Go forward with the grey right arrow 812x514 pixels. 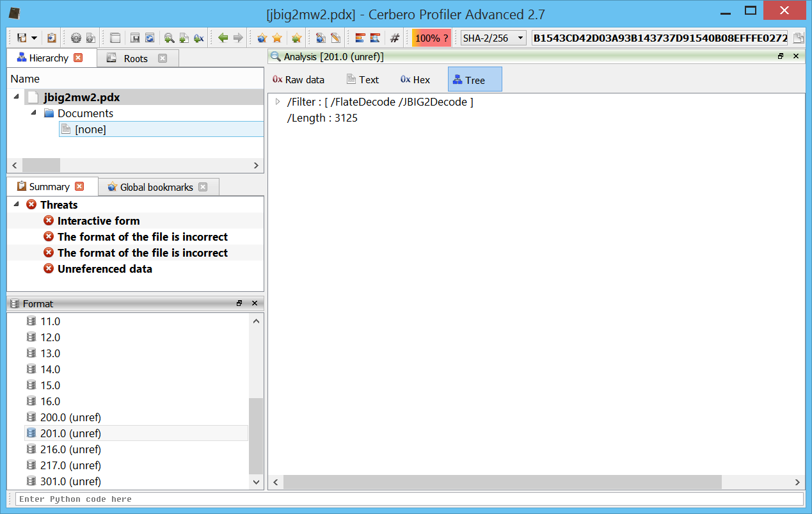coord(238,38)
